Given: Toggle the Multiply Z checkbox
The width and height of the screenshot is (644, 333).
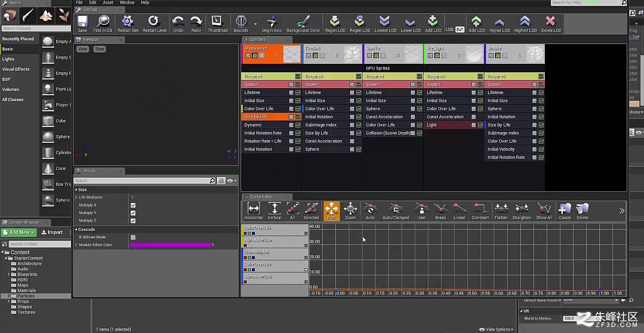Looking at the screenshot, I should 133,221.
